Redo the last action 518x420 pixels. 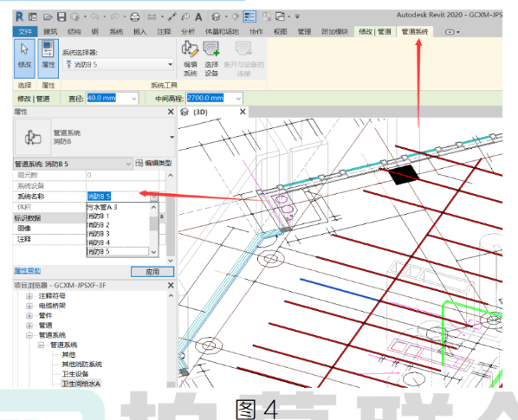tap(115, 16)
